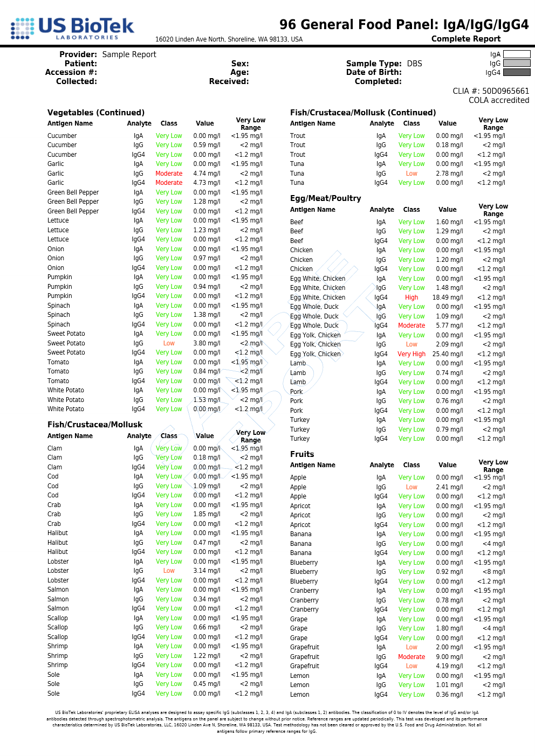
Task: Click the footer disclaimer paragraph
Action: point(267,722)
